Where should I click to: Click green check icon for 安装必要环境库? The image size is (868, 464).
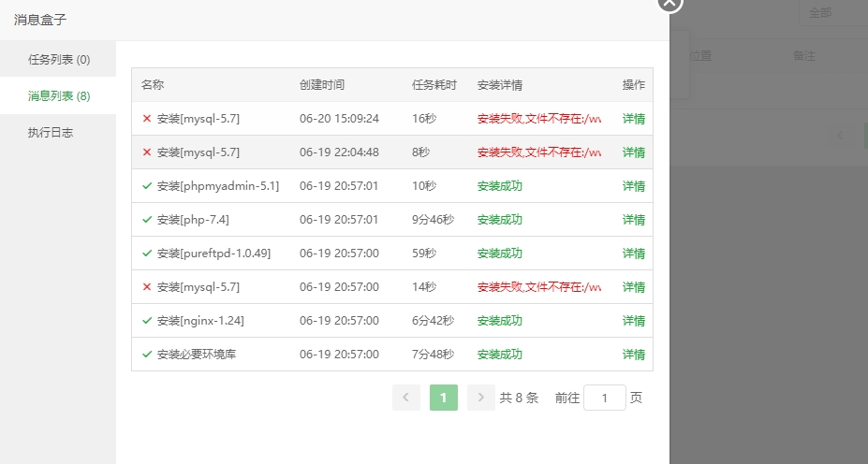tap(147, 355)
